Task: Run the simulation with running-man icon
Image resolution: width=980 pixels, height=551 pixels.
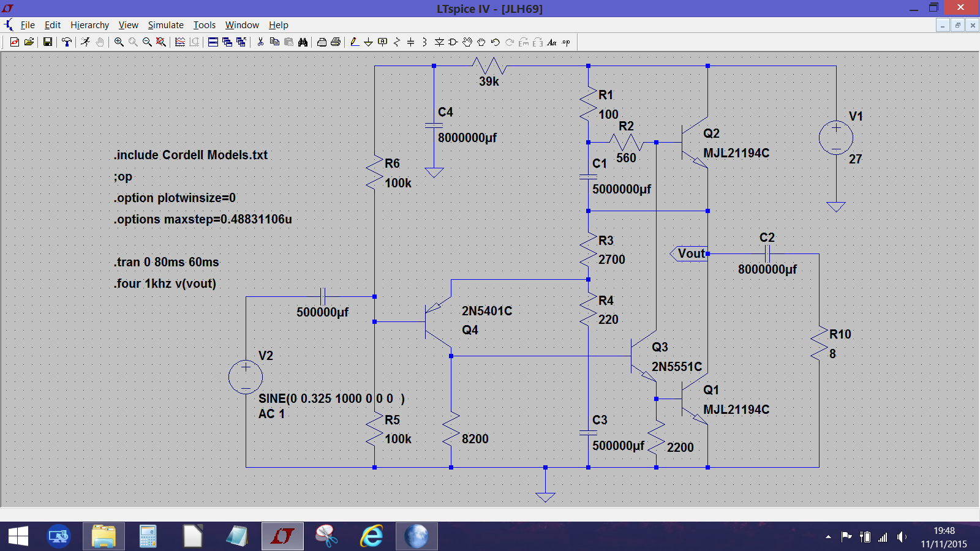Action: (x=85, y=42)
